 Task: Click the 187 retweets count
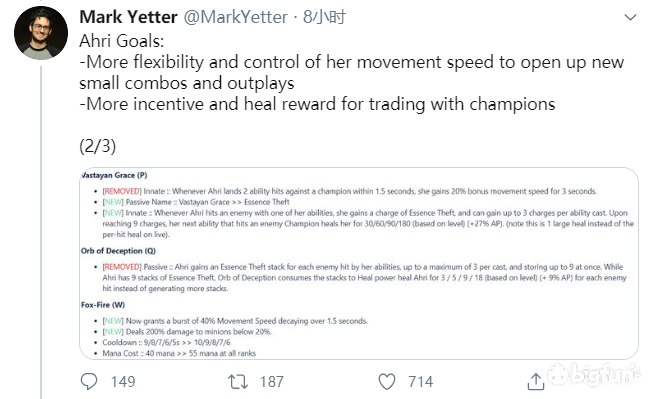[x=272, y=382]
